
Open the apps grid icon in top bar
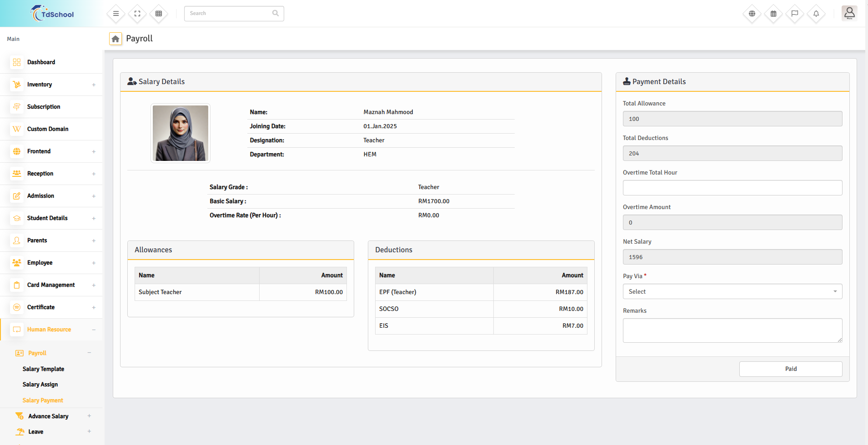click(159, 14)
